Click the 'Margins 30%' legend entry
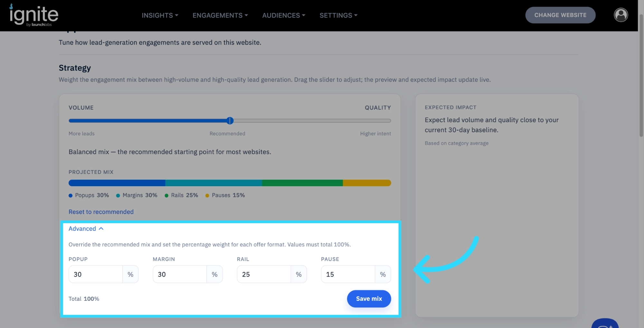Viewport: 644px width, 328px height. point(137,195)
